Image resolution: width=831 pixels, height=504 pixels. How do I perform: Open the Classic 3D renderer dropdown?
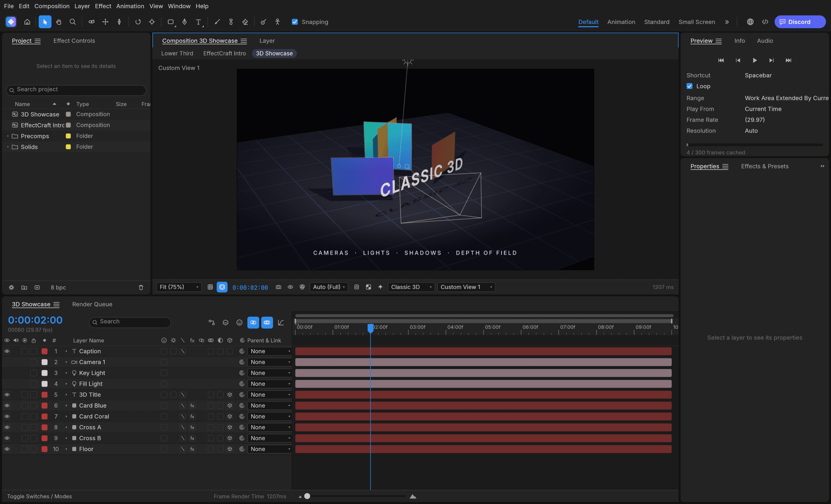tap(411, 287)
